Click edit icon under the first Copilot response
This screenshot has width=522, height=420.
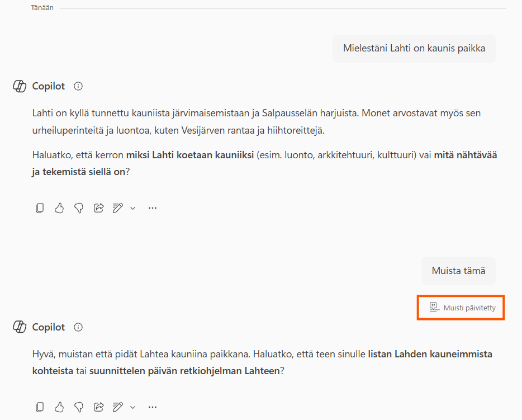[x=117, y=208]
